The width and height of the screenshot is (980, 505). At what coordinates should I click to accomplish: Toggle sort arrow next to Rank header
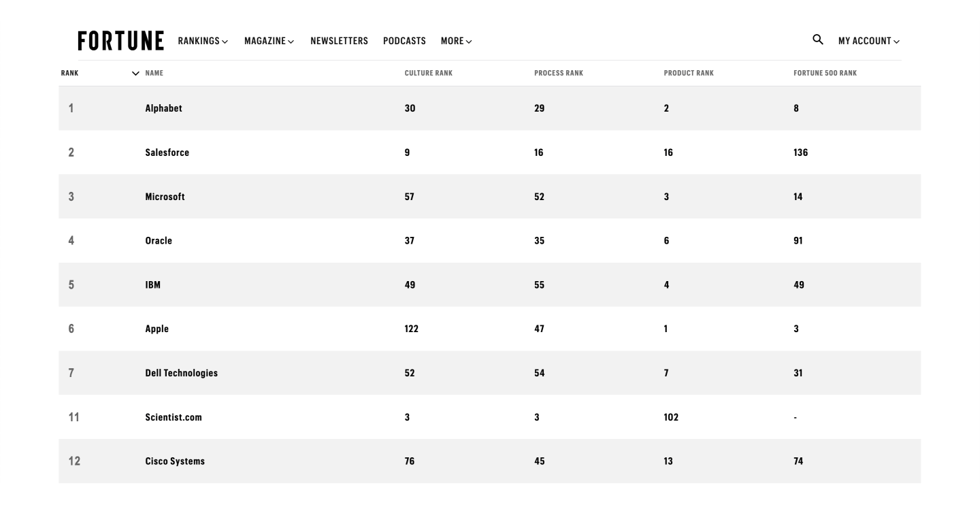tap(135, 74)
